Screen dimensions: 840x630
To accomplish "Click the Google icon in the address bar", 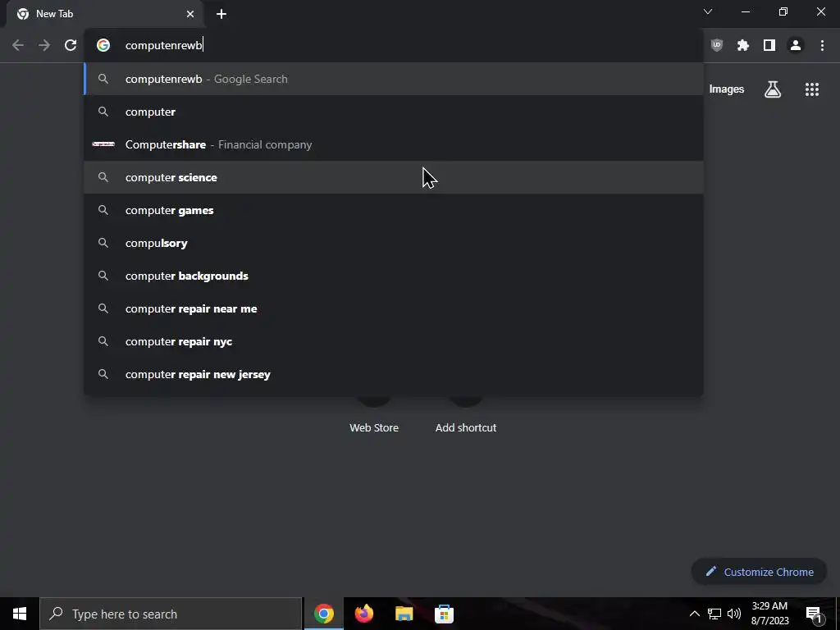I will [103, 46].
